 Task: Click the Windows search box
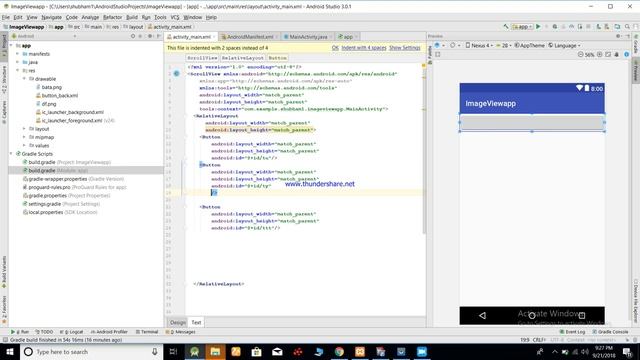click(91, 351)
